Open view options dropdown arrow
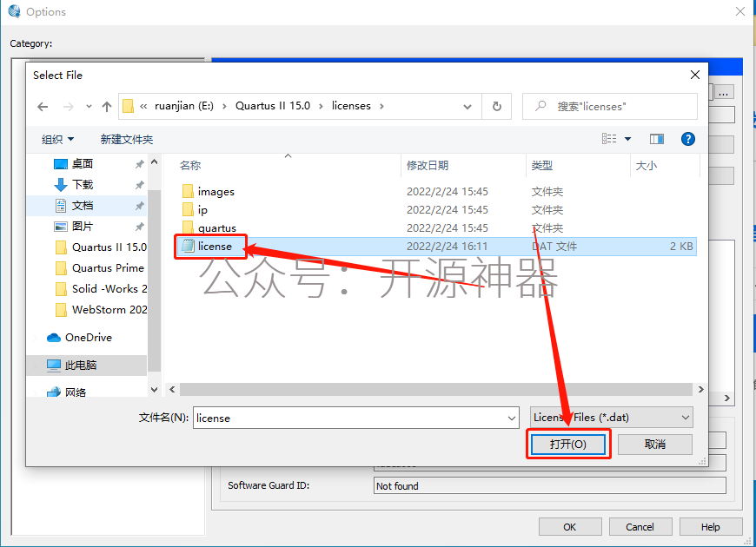The width and height of the screenshot is (756, 547). click(627, 139)
